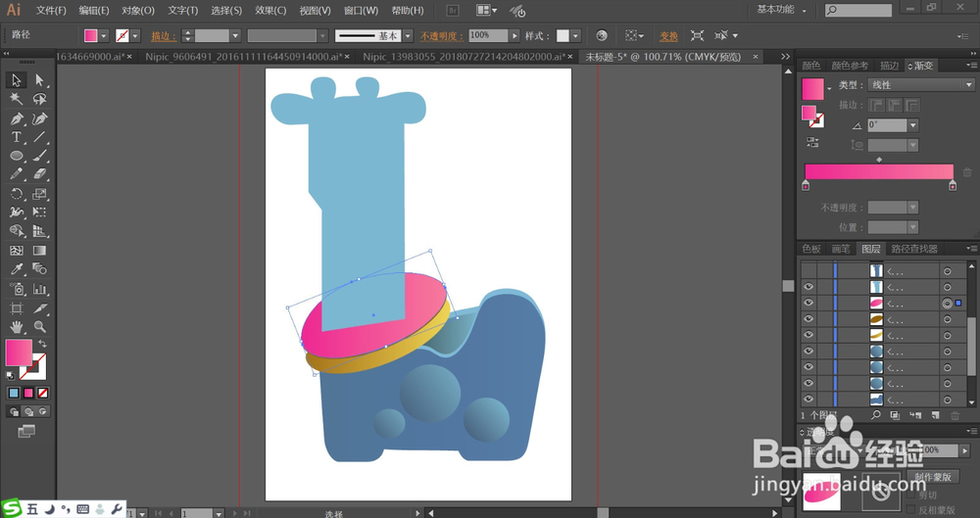Expand the gradient angle dropdown
This screenshot has width=980, height=518.
[913, 125]
